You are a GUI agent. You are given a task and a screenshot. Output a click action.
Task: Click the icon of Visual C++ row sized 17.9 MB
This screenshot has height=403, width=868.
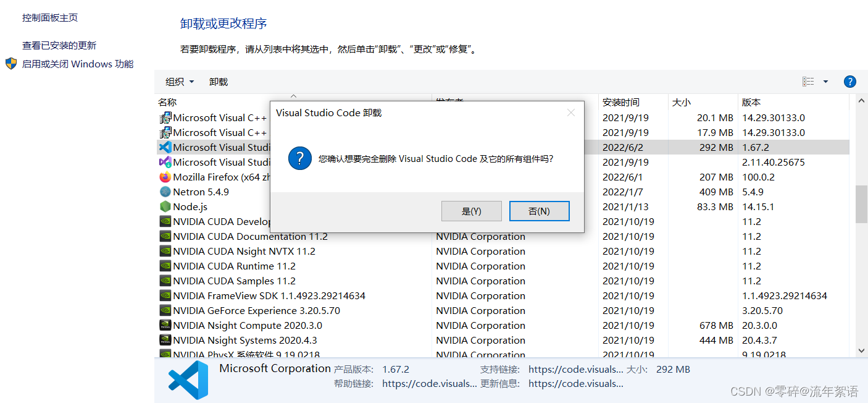(x=165, y=132)
